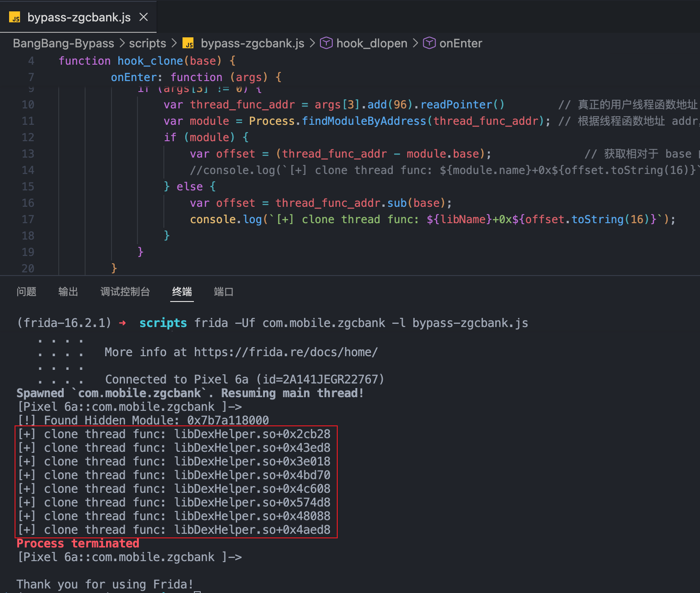Click 'thread_func_addr' variable on line 10
700x593 pixels.
point(243,105)
